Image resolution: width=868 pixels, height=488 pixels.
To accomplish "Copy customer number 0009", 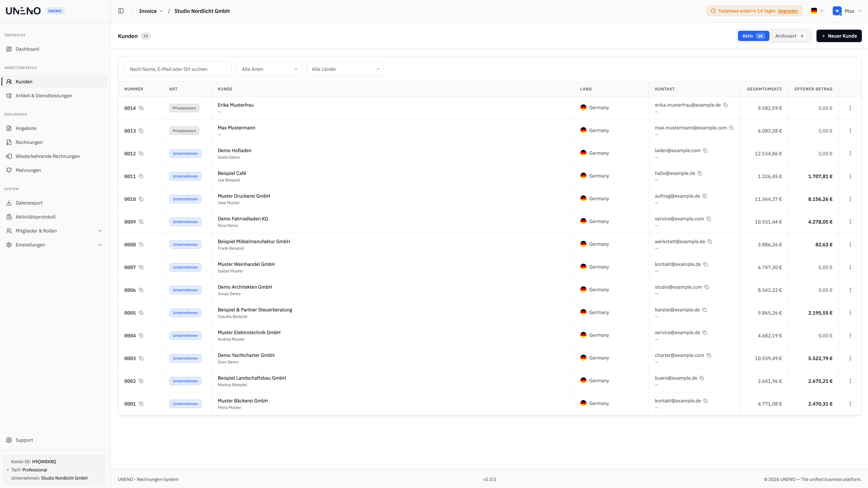I will [x=141, y=222].
